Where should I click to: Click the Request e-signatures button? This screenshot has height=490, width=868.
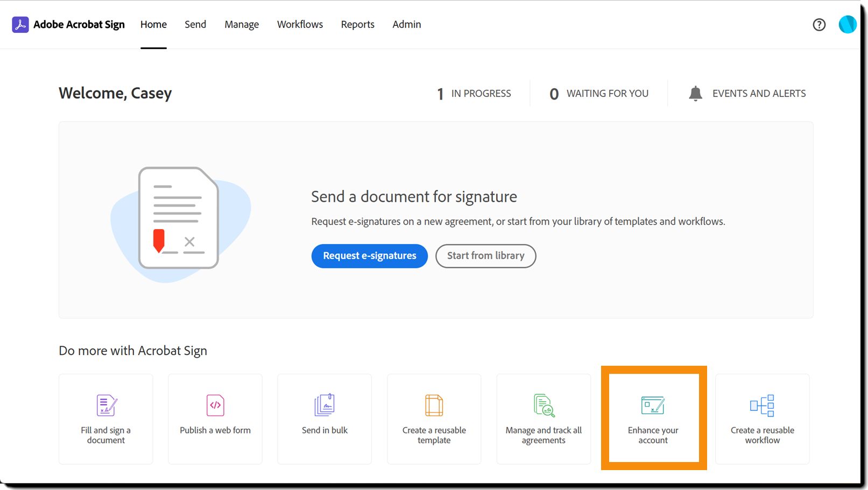(370, 256)
